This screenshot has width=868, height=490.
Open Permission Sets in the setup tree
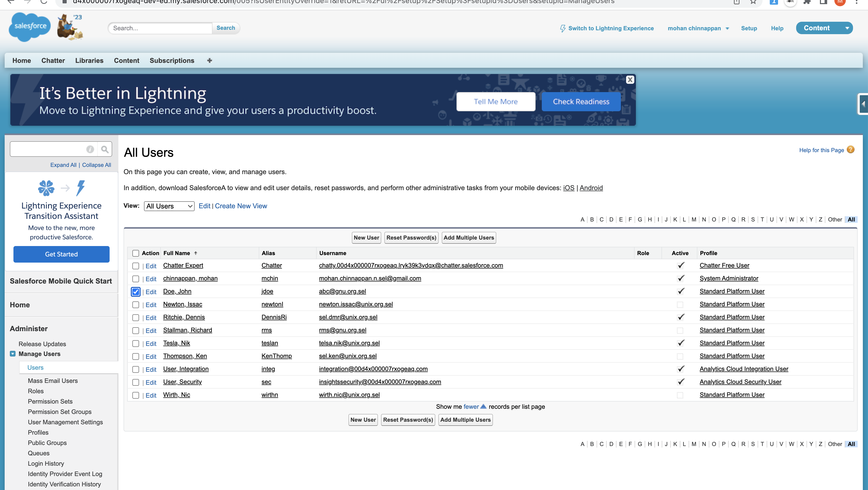pyautogui.click(x=50, y=401)
